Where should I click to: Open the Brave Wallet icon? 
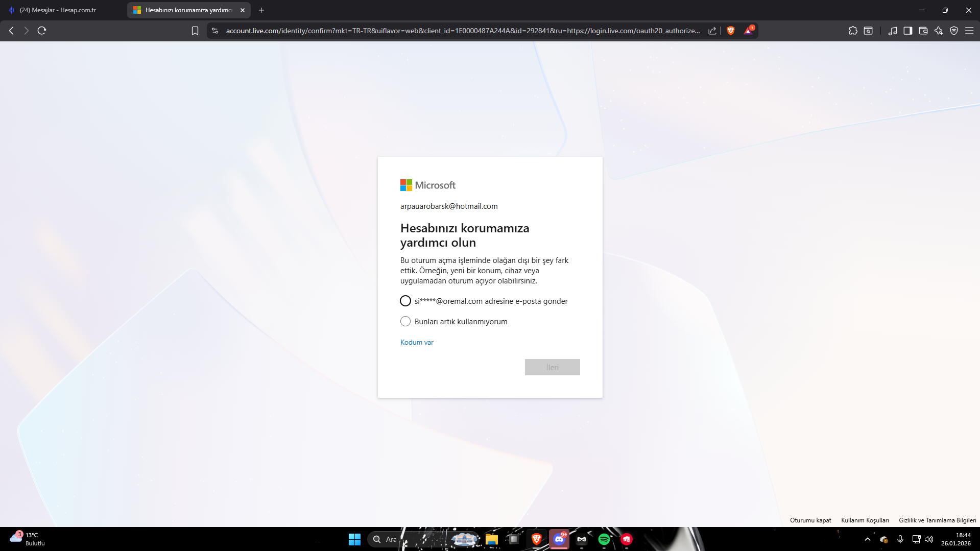tap(923, 31)
